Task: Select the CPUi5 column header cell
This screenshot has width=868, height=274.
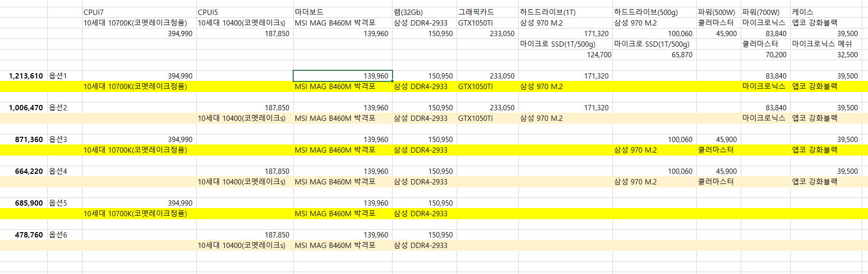Action: [x=245, y=12]
